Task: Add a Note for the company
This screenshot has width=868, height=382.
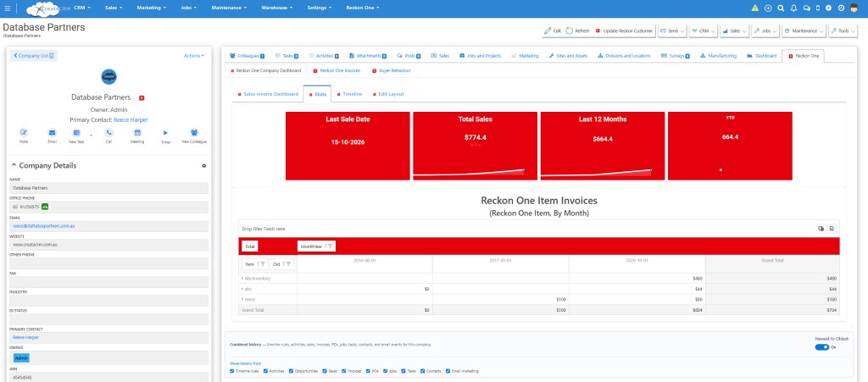Action: click(23, 133)
